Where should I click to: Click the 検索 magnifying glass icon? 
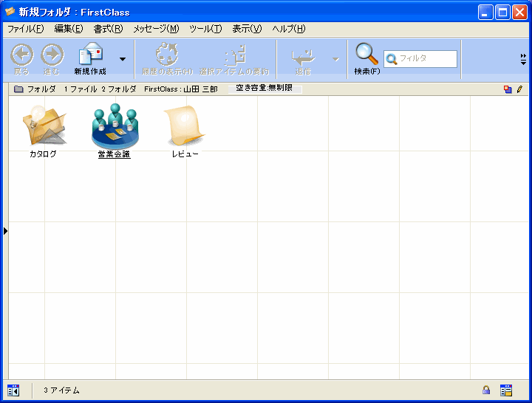(x=366, y=55)
